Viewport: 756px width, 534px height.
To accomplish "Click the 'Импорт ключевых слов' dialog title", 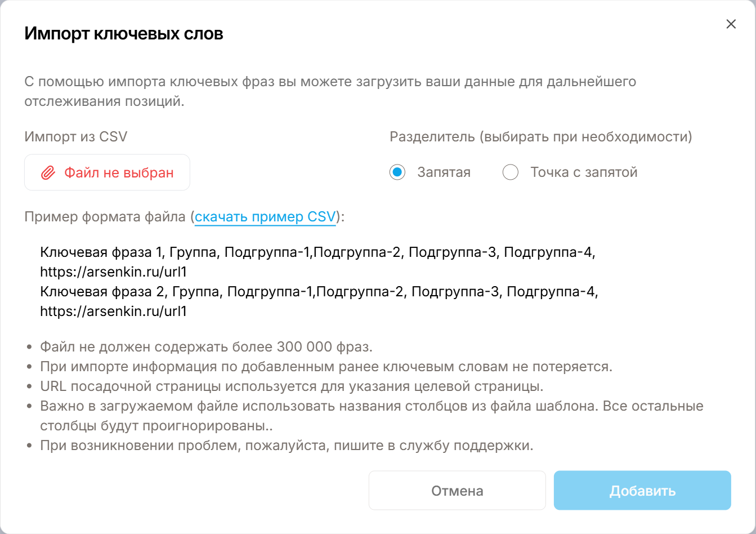I will pyautogui.click(x=124, y=34).
